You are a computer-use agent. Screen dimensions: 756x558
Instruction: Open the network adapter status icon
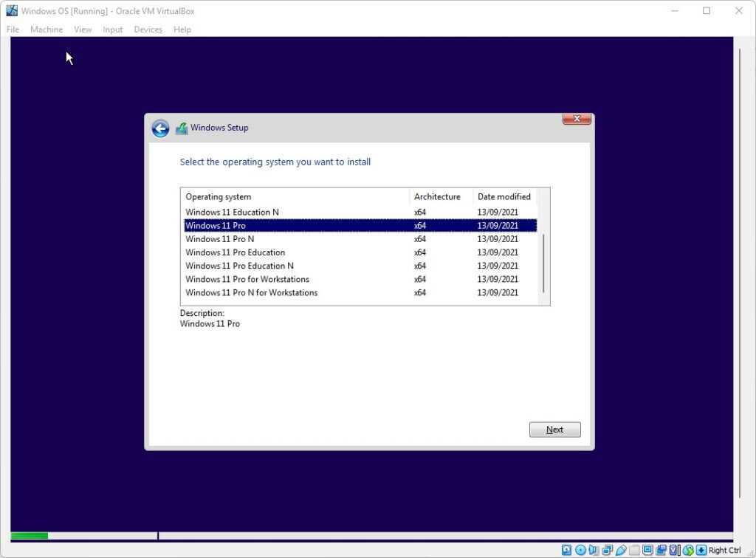click(607, 550)
